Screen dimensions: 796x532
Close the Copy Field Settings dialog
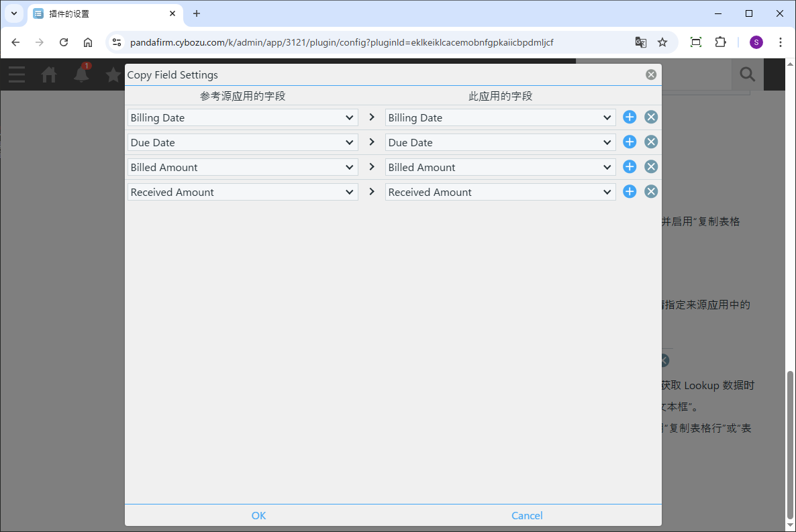click(651, 74)
